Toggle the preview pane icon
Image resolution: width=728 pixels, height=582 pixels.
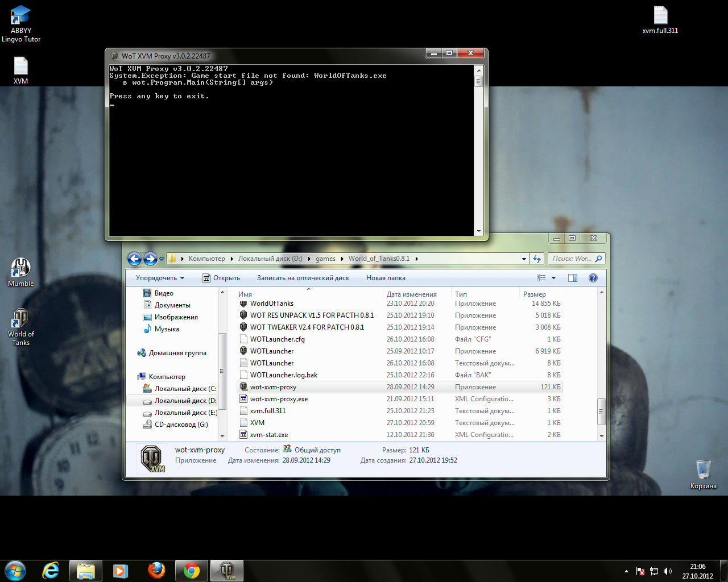click(x=573, y=278)
